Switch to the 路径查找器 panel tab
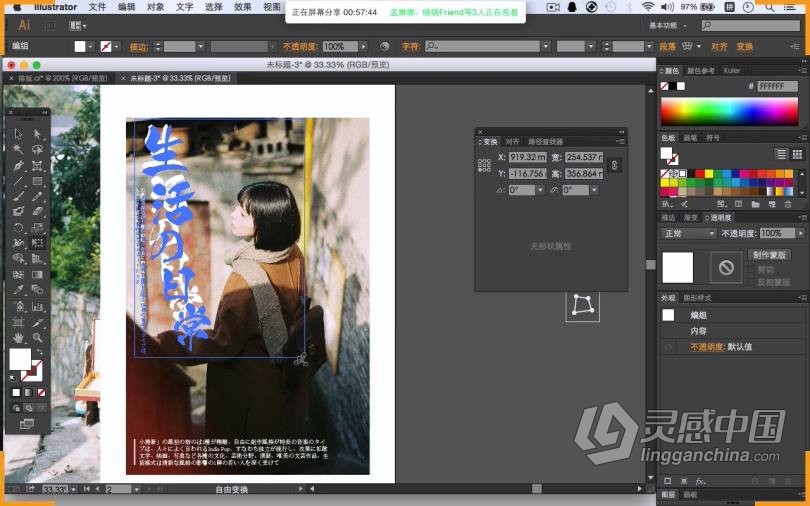This screenshot has height=506, width=810. pos(545,141)
